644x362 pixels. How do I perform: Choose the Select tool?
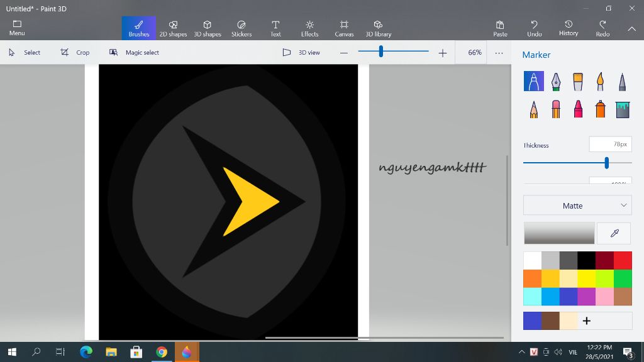pyautogui.click(x=25, y=53)
